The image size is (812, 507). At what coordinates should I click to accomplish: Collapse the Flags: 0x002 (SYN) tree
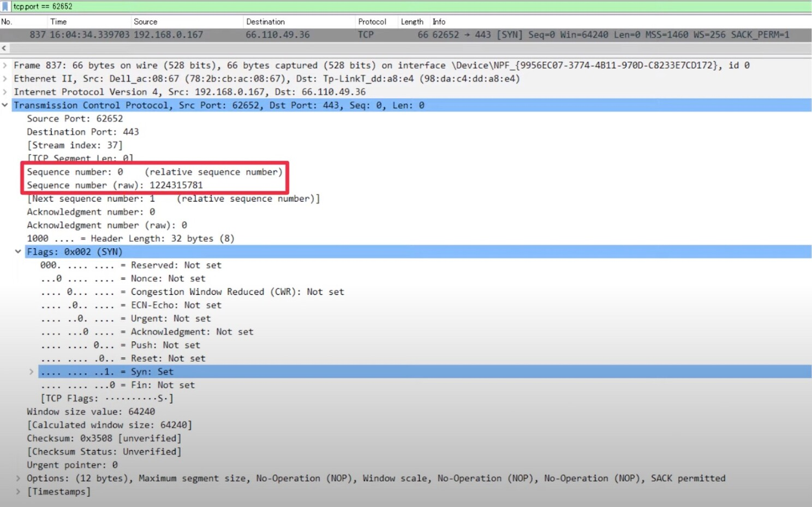[x=18, y=252]
